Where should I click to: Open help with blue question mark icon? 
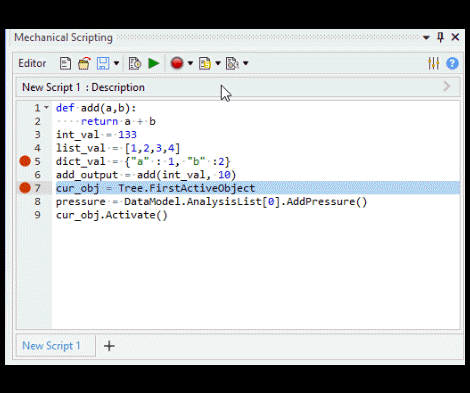point(452,63)
